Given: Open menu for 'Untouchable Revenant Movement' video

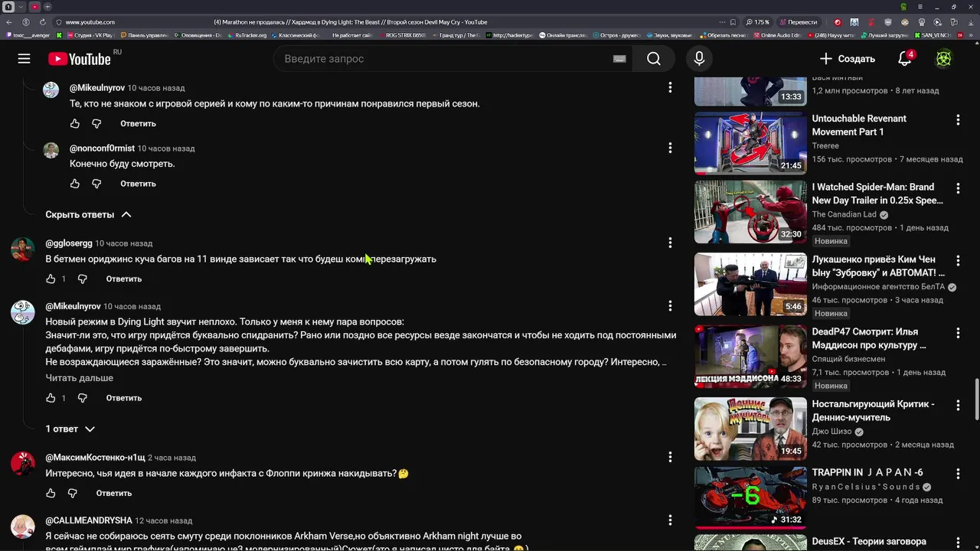Looking at the screenshot, I should 958,120.
